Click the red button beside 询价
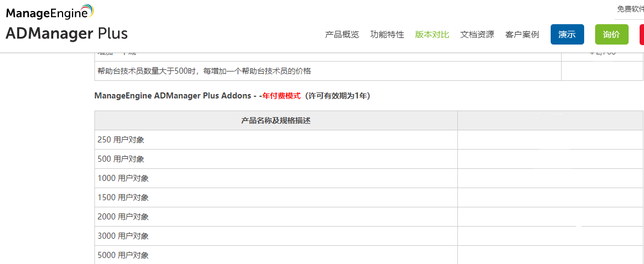644x264 pixels. (642, 35)
